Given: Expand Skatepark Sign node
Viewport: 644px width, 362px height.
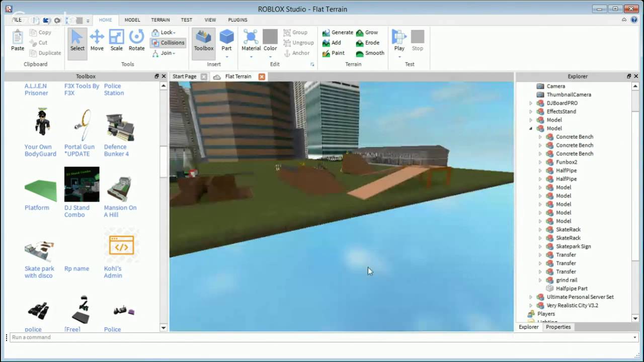Looking at the screenshot, I should pos(540,246).
